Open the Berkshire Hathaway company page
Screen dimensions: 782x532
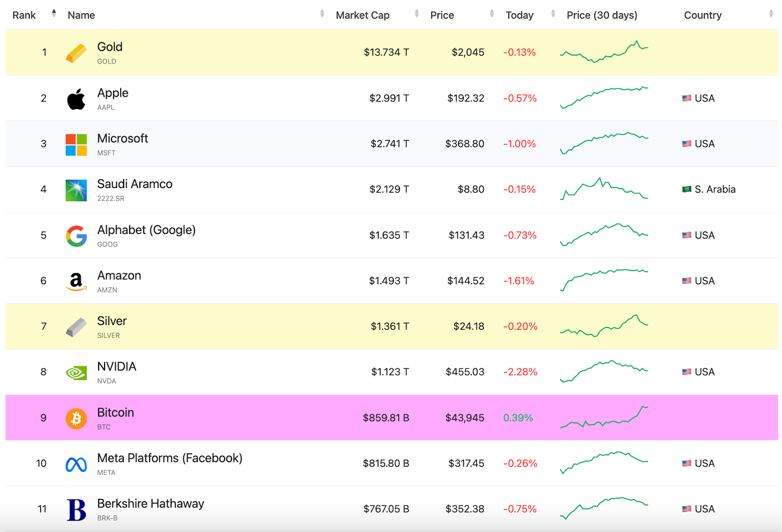click(x=151, y=504)
